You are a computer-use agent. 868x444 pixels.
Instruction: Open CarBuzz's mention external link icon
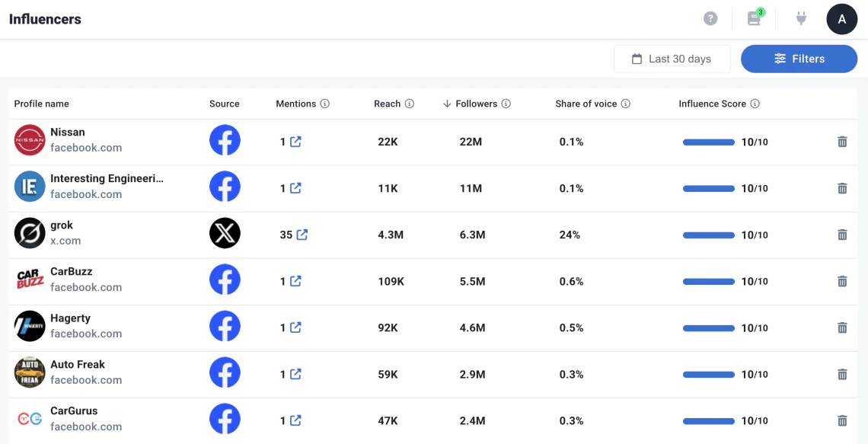coord(295,281)
